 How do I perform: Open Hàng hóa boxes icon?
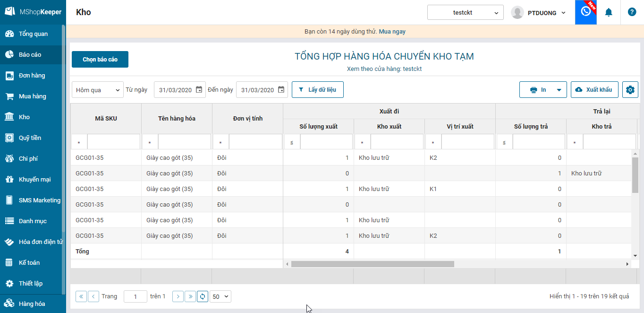click(9, 304)
